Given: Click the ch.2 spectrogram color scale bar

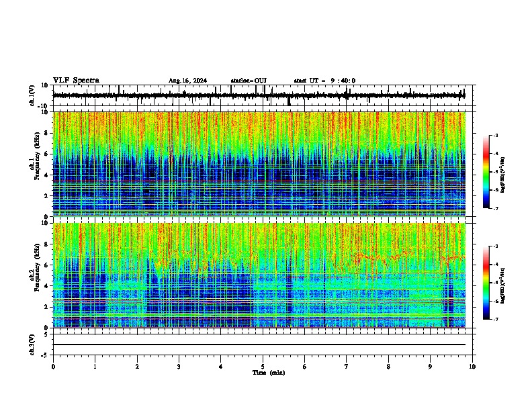Looking at the screenshot, I should [x=486, y=283].
